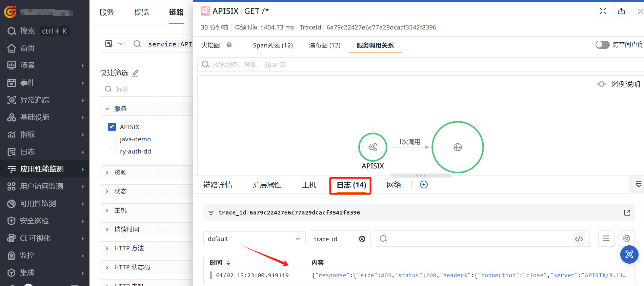Viewport: 644px width, 286px height.
Task: Expand the 状态 filter section
Action: (146, 191)
